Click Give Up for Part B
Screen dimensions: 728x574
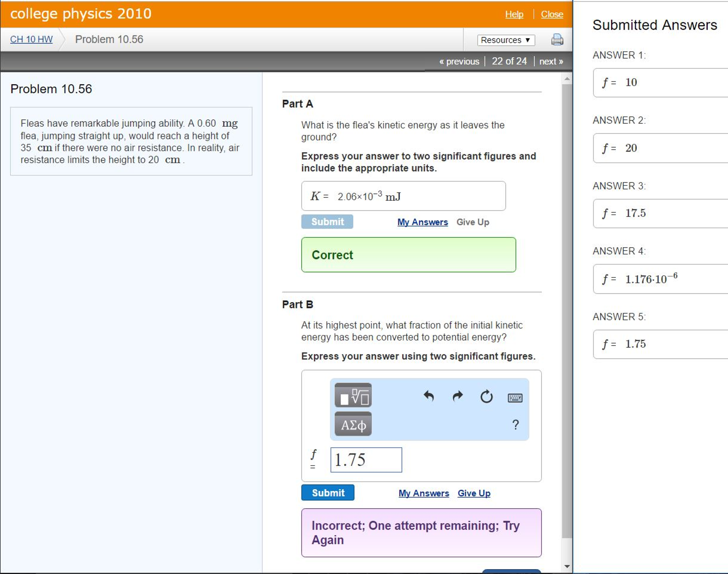(474, 493)
